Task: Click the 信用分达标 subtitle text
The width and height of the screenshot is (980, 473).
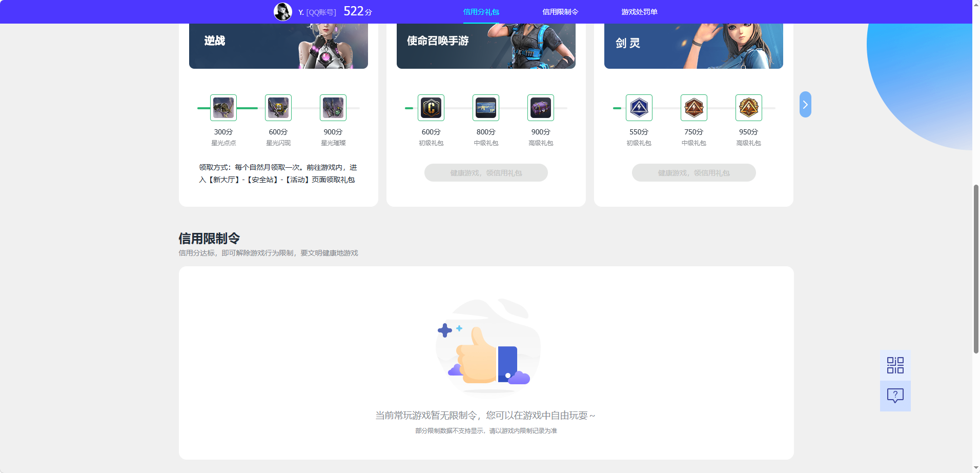Action: (x=268, y=253)
